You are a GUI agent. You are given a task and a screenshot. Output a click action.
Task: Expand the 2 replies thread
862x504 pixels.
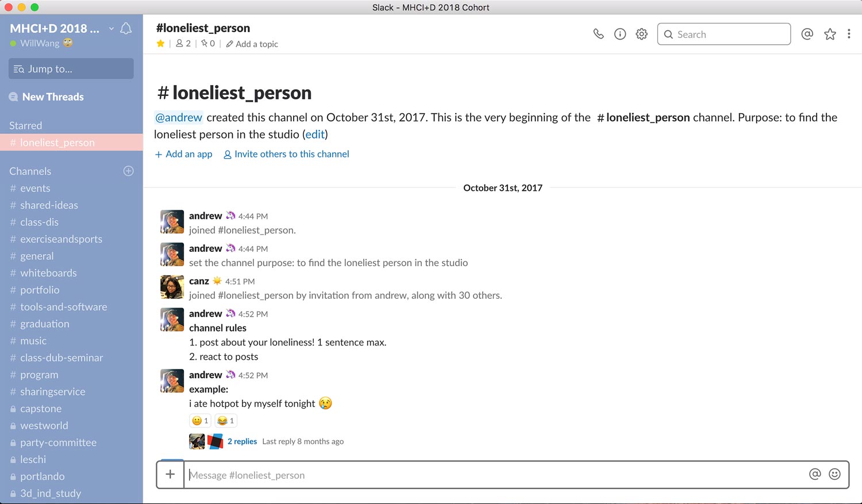click(242, 441)
